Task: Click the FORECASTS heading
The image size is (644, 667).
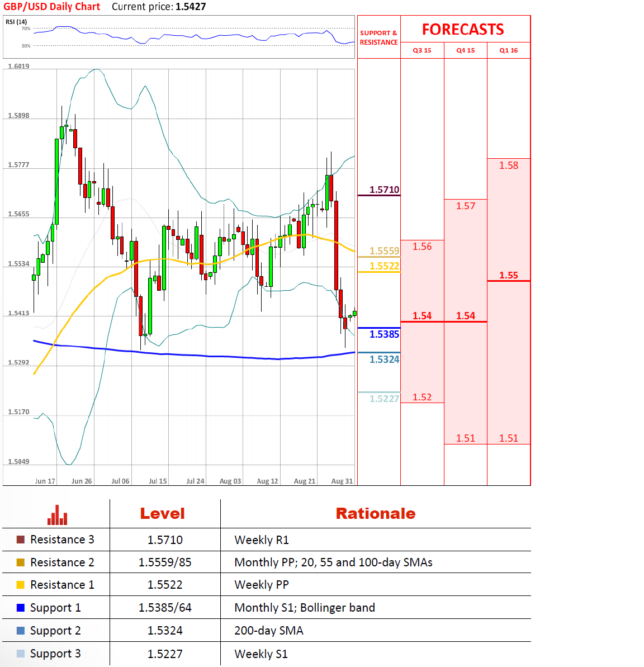Action: point(463,29)
